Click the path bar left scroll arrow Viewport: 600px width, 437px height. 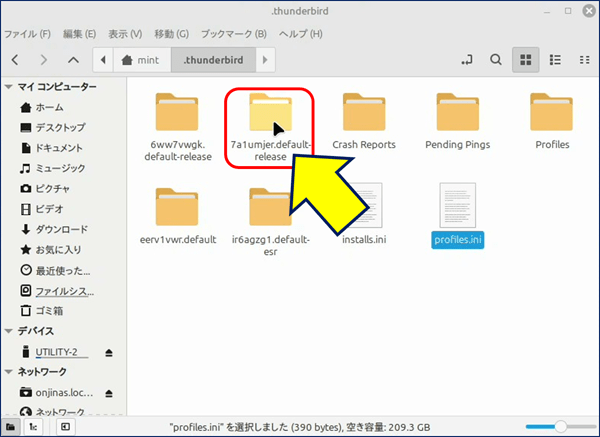point(103,60)
